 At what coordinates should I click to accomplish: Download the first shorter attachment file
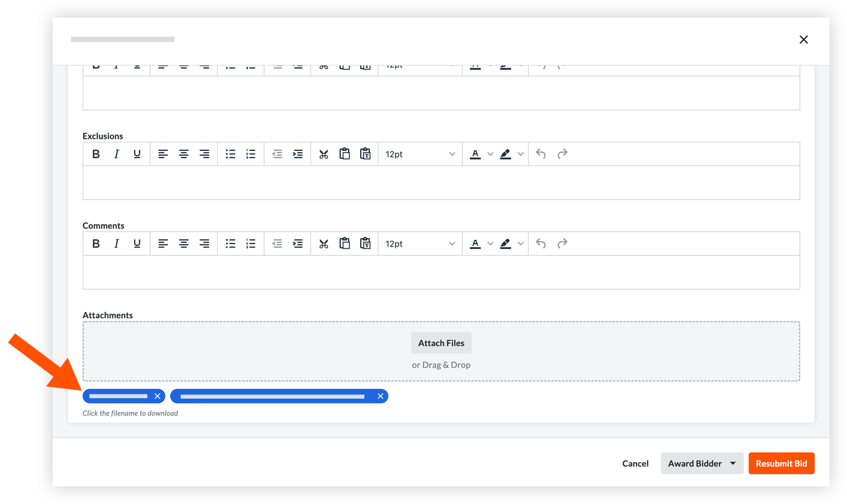click(118, 396)
